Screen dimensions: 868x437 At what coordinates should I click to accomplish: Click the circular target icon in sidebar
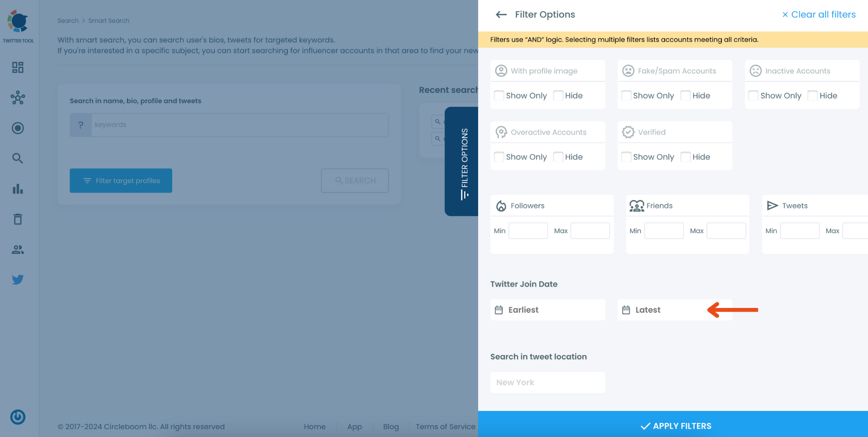[x=17, y=128]
